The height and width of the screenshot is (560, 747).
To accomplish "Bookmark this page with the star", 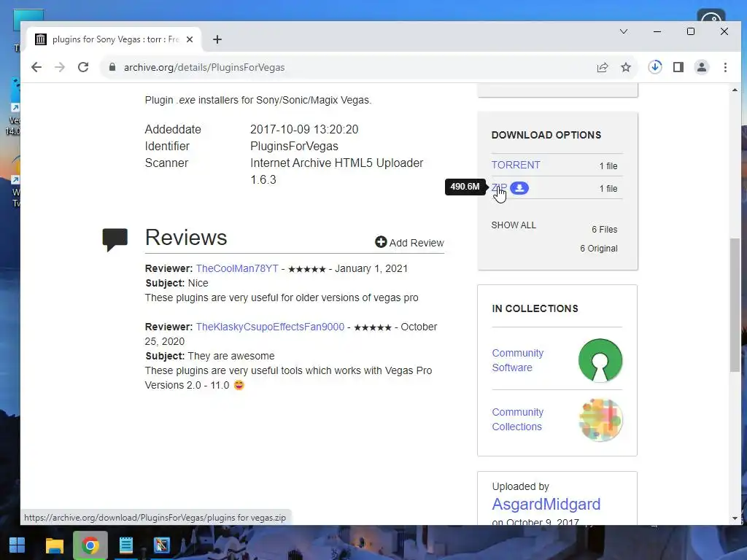I will pyautogui.click(x=626, y=67).
